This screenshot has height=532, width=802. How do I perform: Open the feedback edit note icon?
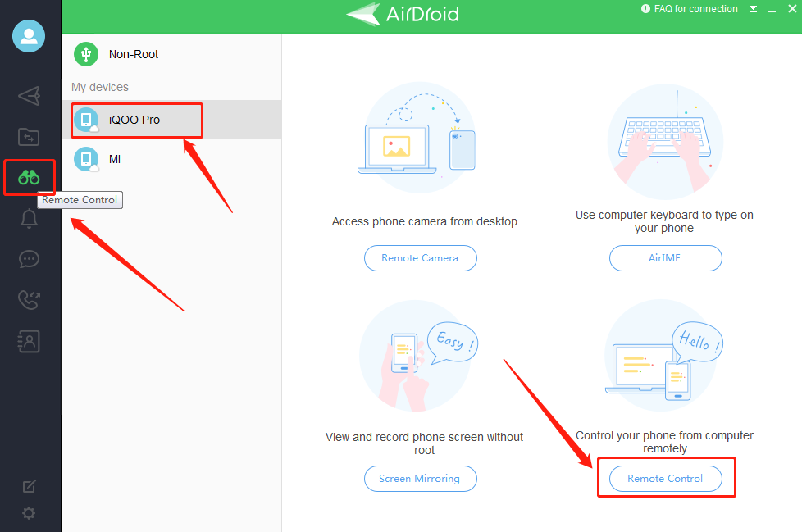pos(30,486)
